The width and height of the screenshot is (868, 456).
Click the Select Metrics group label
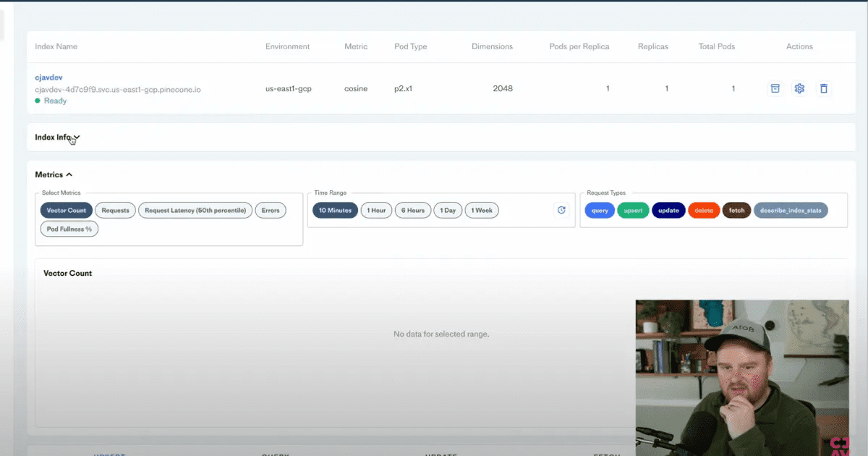tap(61, 193)
